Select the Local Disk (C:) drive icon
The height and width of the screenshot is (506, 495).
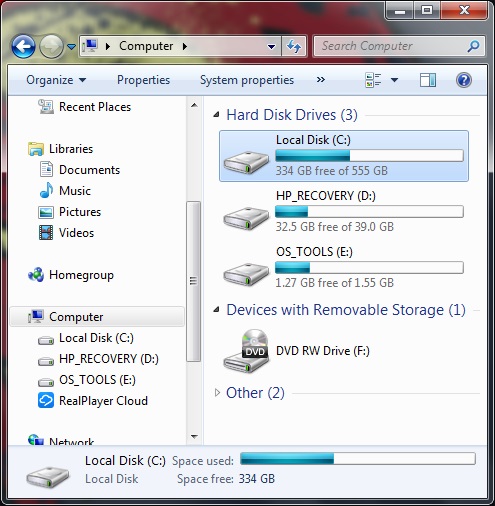coord(246,162)
